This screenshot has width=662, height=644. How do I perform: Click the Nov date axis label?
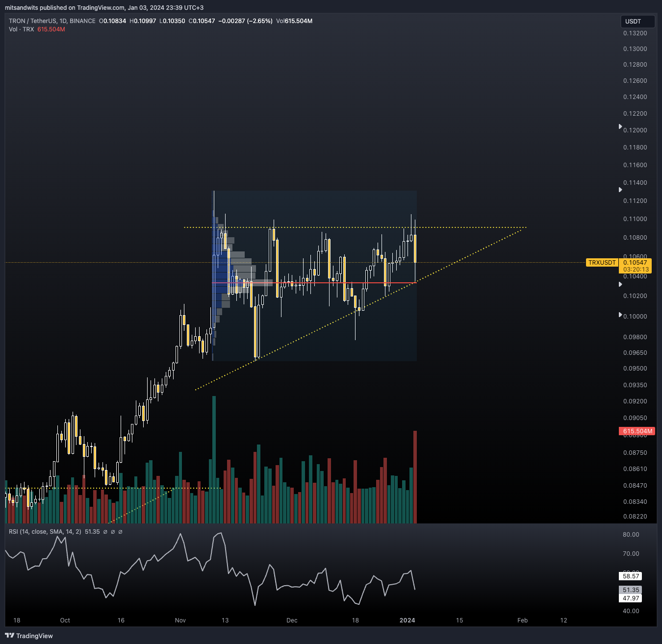click(180, 620)
